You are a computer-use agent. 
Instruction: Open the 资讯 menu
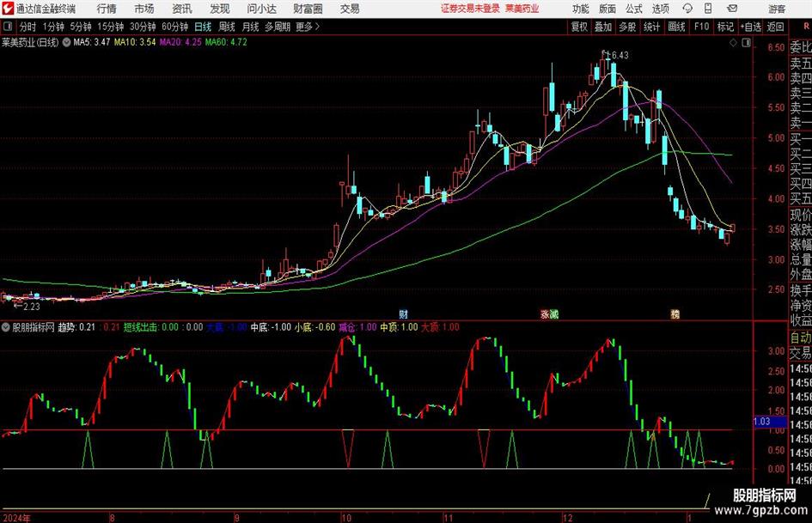(182, 9)
